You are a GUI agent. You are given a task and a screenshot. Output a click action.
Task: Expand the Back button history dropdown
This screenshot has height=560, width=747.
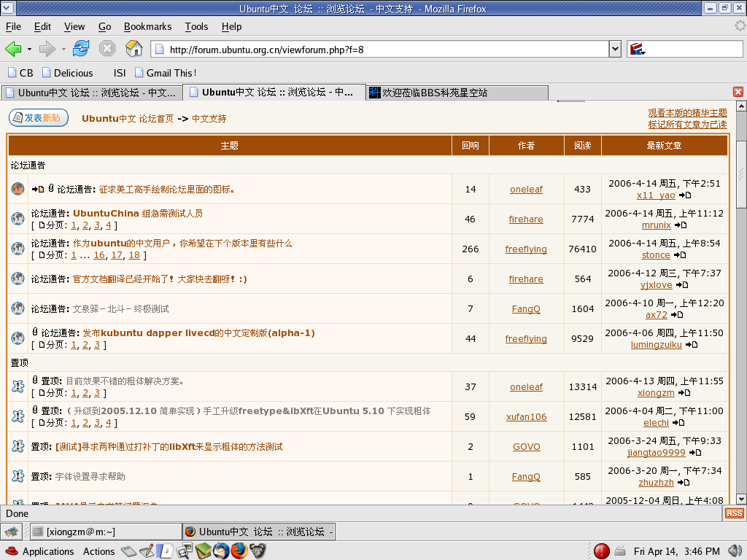point(29,49)
